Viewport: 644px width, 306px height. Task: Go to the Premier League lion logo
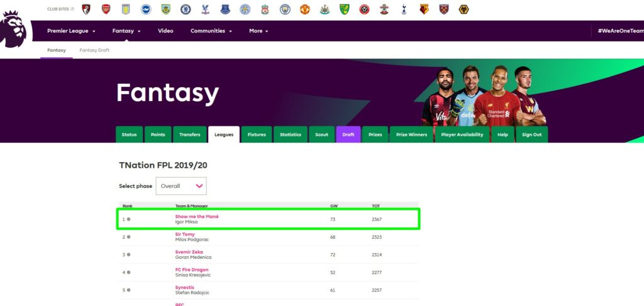tap(13, 29)
